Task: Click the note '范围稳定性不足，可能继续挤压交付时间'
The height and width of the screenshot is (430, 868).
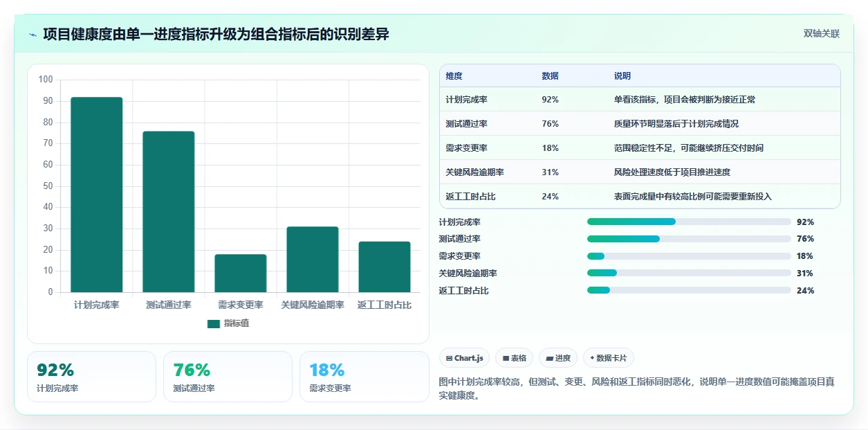Action: click(689, 148)
